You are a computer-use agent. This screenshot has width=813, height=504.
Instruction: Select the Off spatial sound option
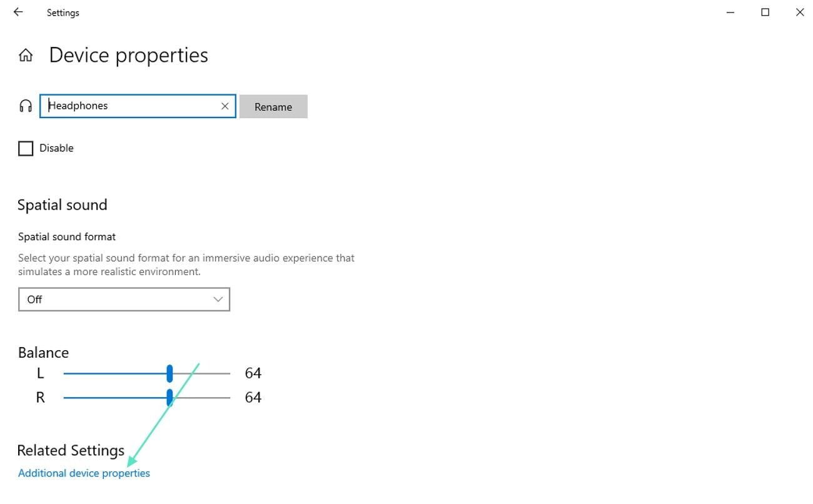point(34,300)
